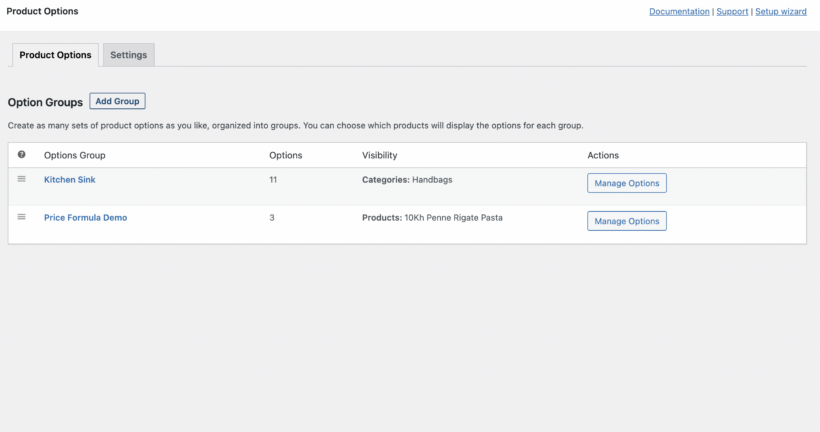Viewport: 820px width, 432px height.
Task: Click the help question mark icon in table header
Action: tap(22, 155)
